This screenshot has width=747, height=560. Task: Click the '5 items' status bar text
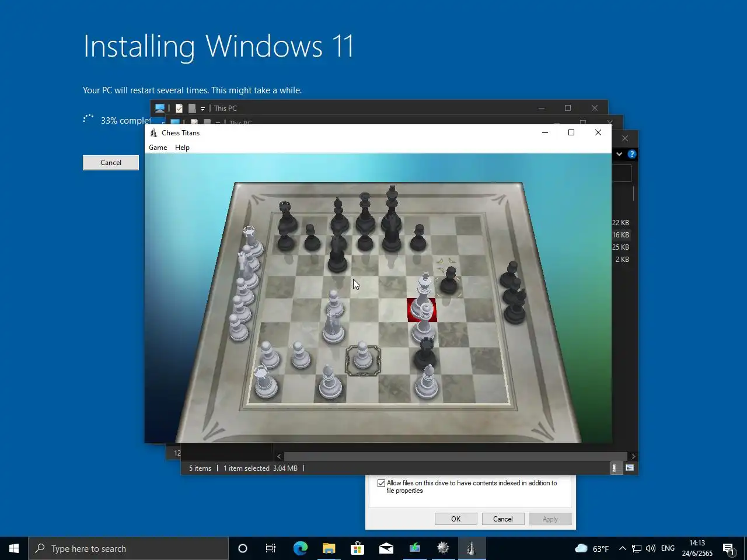[x=200, y=468]
